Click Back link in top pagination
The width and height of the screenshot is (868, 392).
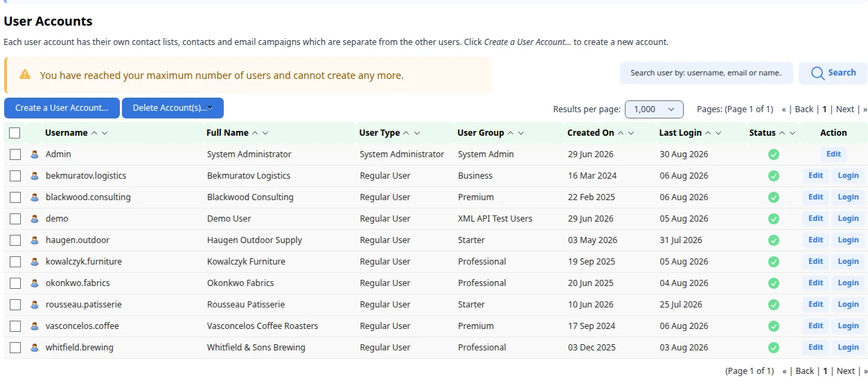804,109
